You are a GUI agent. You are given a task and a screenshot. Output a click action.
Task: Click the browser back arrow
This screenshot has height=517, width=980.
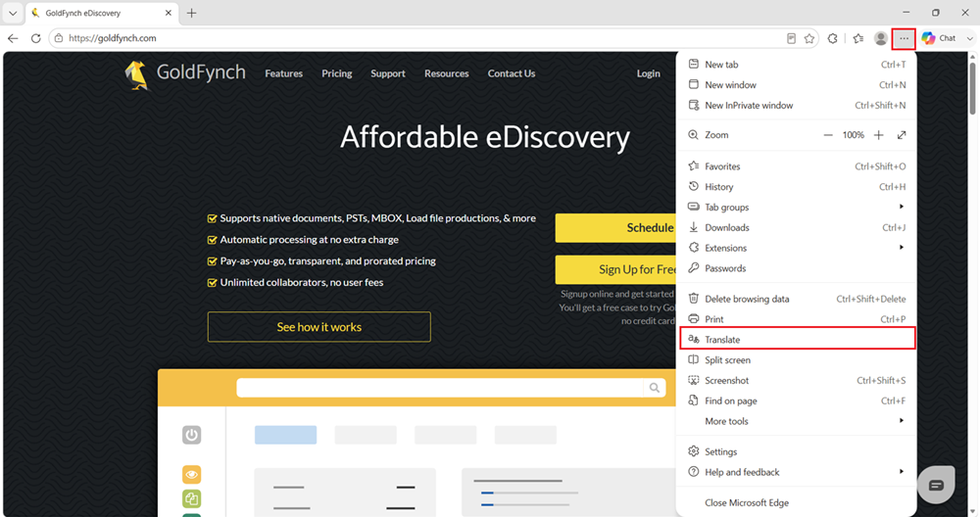(13, 38)
